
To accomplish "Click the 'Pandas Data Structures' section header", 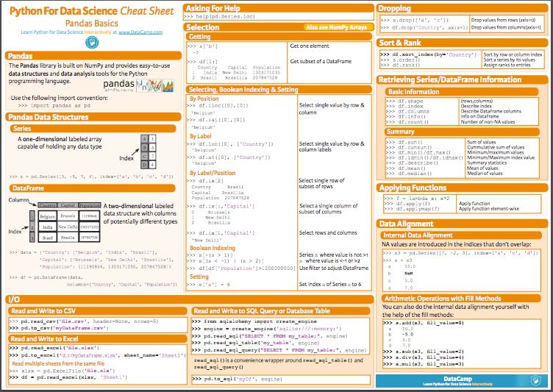I will click(93, 117).
